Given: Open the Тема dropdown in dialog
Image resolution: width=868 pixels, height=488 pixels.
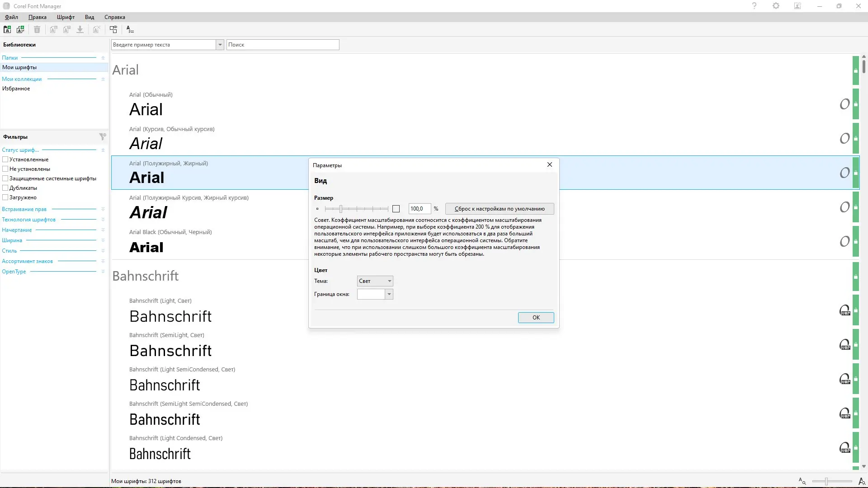Looking at the screenshot, I should pos(375,281).
